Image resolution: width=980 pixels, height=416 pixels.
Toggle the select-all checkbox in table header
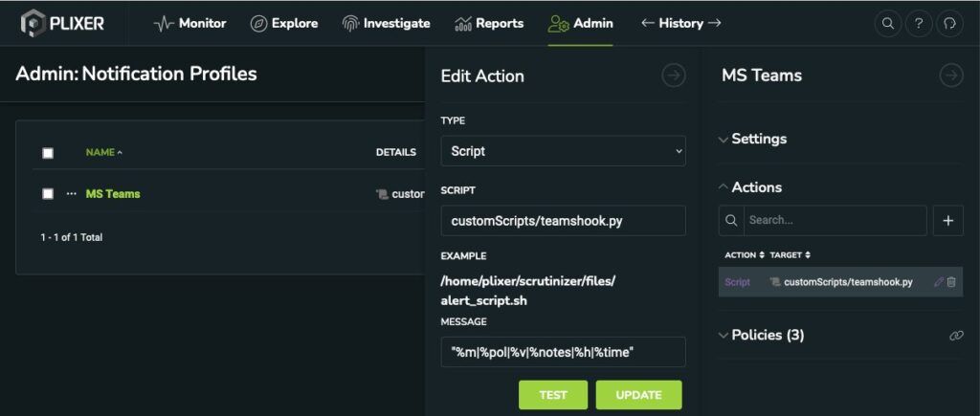(48, 153)
